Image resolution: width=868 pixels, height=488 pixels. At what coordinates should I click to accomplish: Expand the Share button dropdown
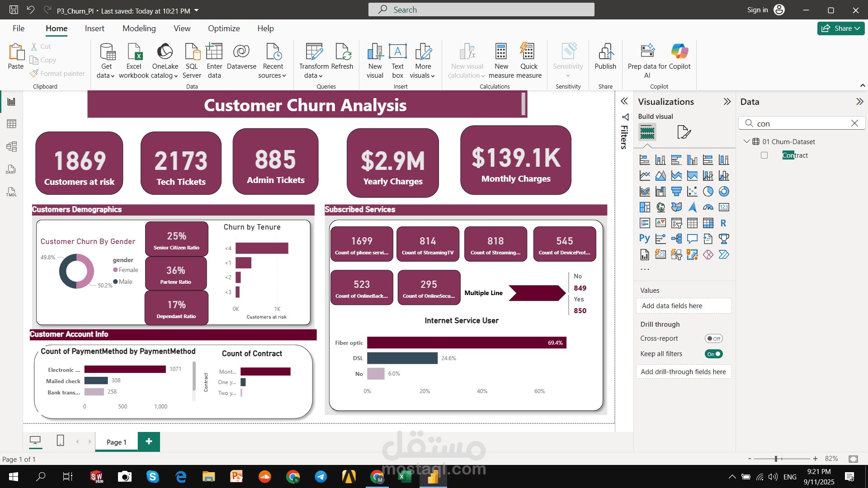point(857,28)
